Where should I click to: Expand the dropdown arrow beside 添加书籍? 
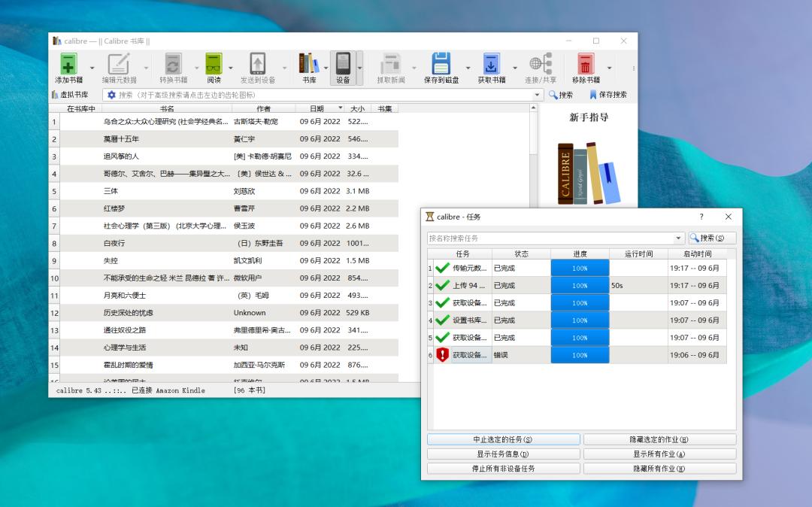point(92,68)
